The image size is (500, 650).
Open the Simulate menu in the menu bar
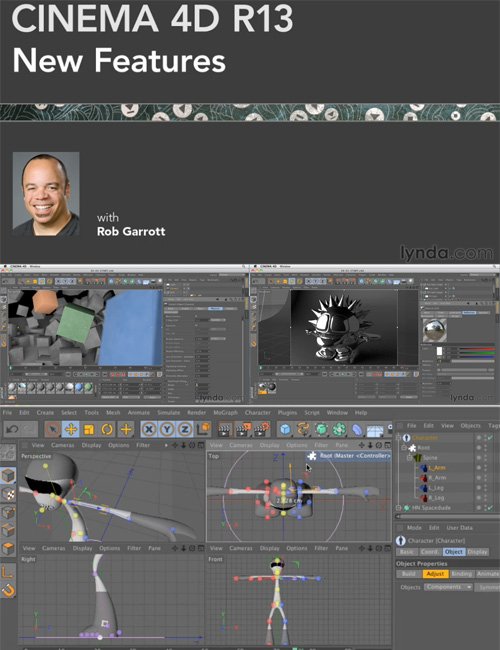click(169, 413)
